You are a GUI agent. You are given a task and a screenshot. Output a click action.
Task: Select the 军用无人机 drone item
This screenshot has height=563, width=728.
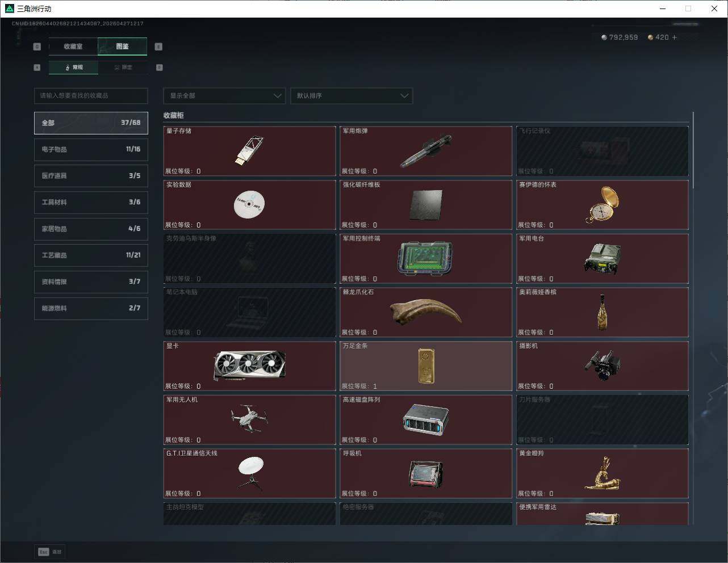pyautogui.click(x=250, y=420)
